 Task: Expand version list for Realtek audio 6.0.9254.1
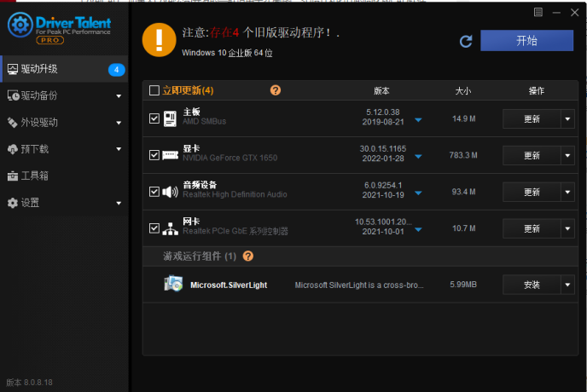pos(419,193)
